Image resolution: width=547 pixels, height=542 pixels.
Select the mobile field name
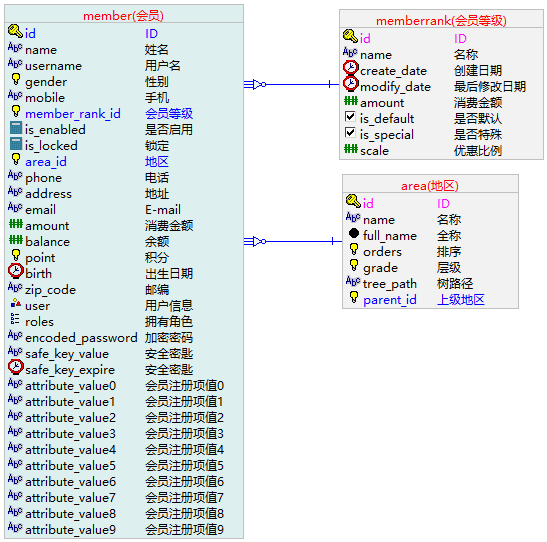pyautogui.click(x=45, y=98)
